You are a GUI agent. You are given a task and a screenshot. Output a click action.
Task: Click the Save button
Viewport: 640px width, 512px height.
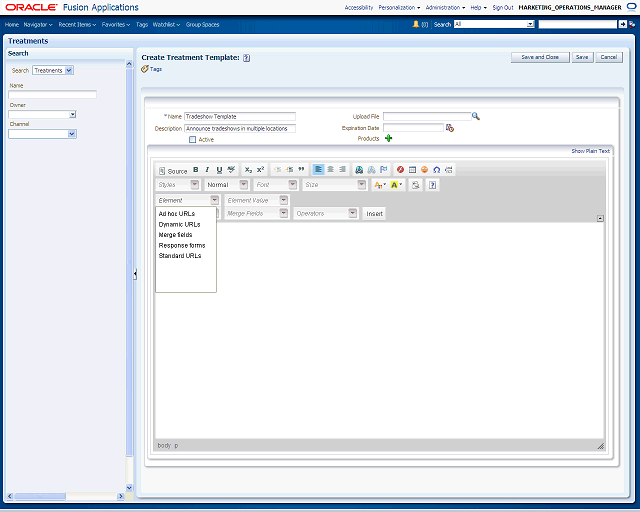(582, 57)
